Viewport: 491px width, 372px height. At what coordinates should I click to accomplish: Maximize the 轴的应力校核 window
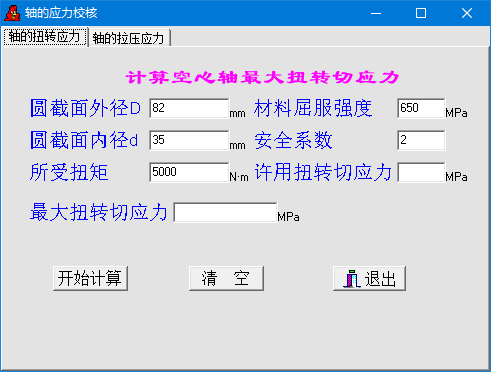point(421,13)
